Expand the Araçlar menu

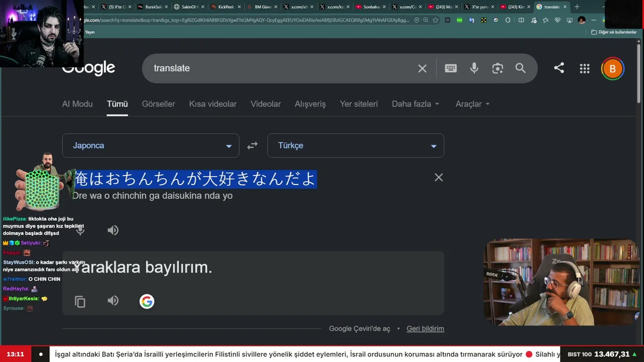[x=472, y=104]
